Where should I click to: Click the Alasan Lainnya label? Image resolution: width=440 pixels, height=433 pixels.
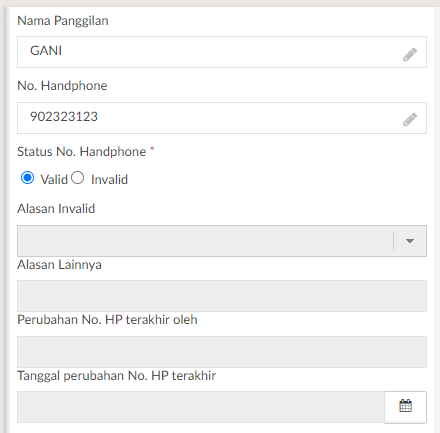(x=59, y=265)
